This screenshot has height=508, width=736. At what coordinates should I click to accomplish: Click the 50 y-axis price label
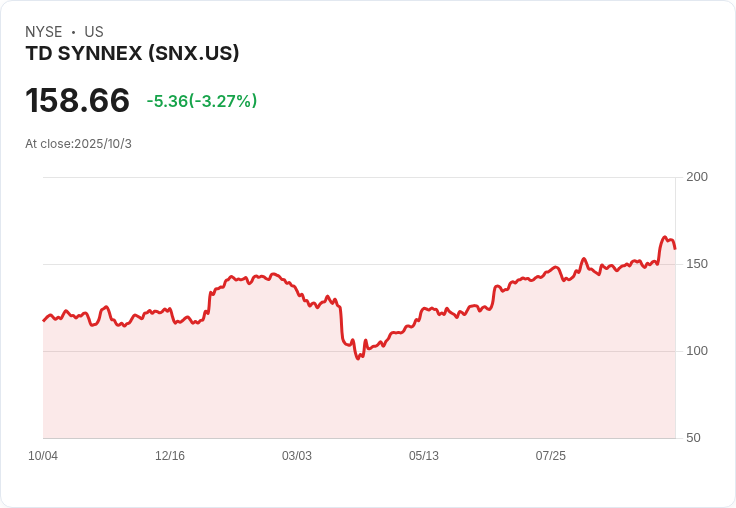pos(693,438)
